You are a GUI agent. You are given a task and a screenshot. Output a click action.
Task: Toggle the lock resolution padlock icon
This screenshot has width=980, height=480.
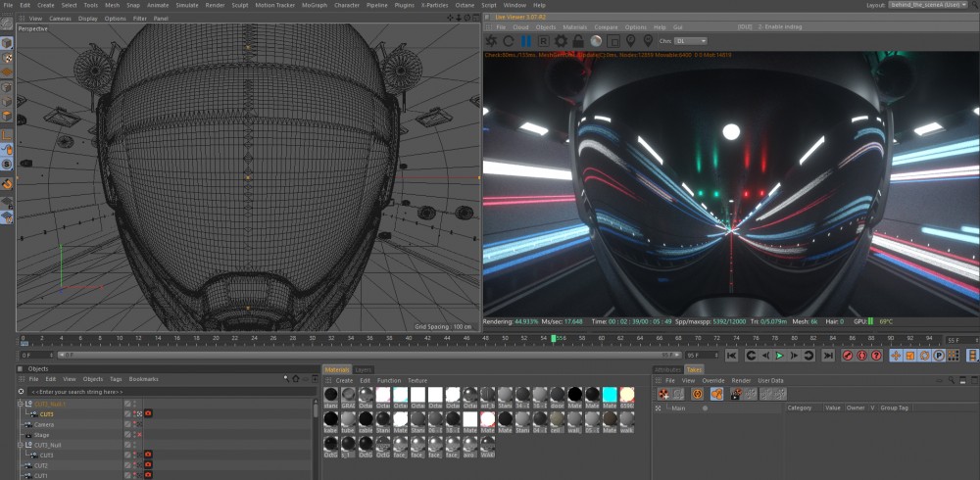pos(578,40)
